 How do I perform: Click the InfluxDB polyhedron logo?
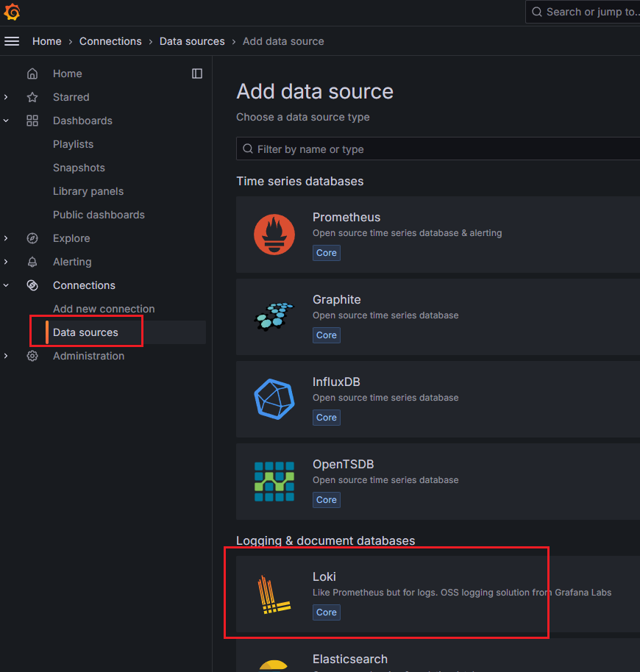(x=274, y=399)
